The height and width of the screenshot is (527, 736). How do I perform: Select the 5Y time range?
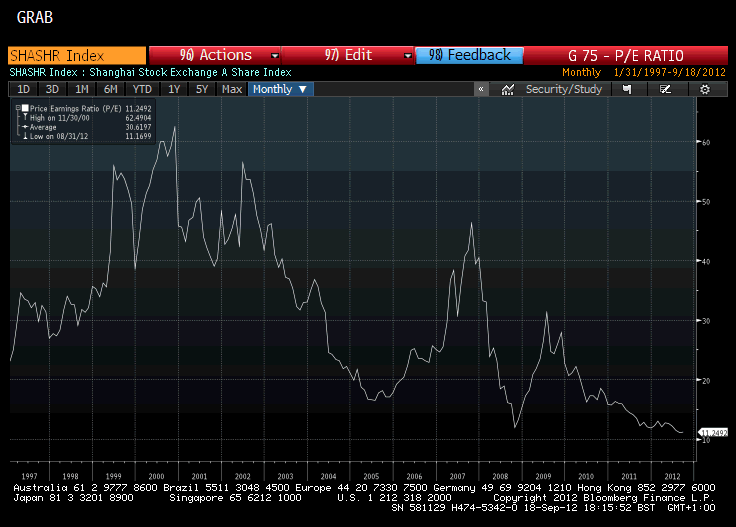[x=202, y=89]
